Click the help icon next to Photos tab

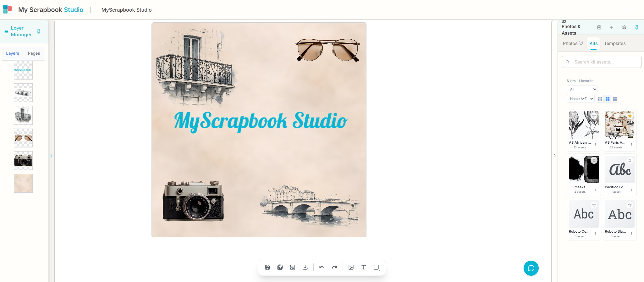[x=581, y=43]
